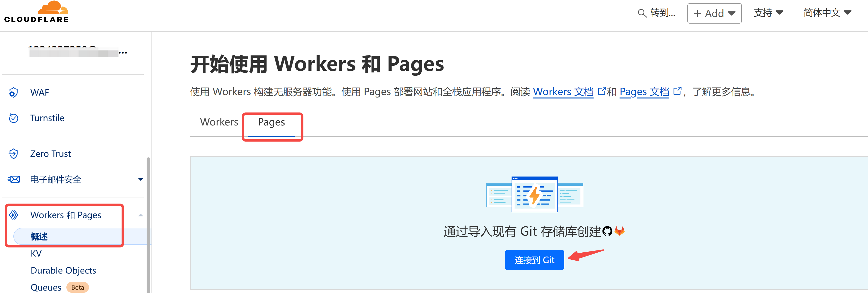
Task: Expand the 电子邮件安全 submenu arrow
Action: click(x=141, y=179)
